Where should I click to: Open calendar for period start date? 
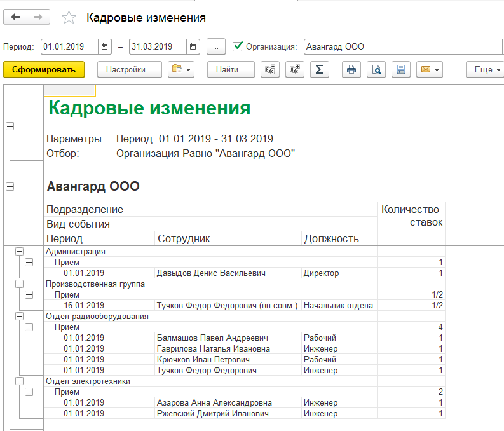click(105, 46)
